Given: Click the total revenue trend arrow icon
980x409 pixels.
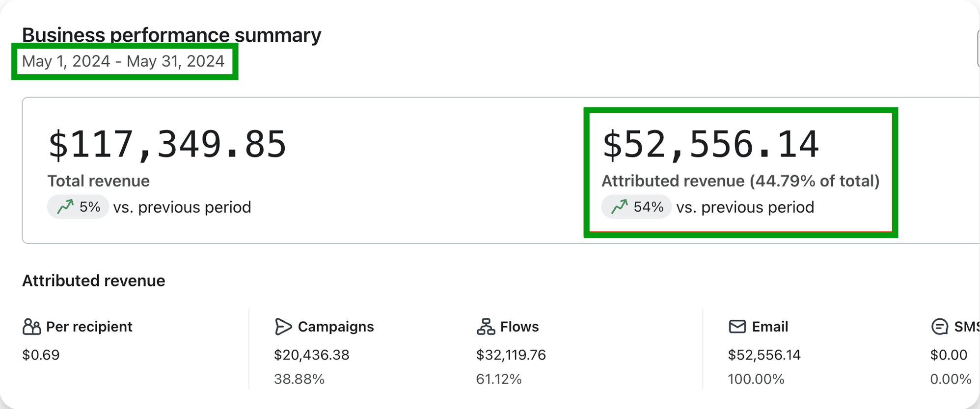Looking at the screenshot, I should [x=65, y=207].
